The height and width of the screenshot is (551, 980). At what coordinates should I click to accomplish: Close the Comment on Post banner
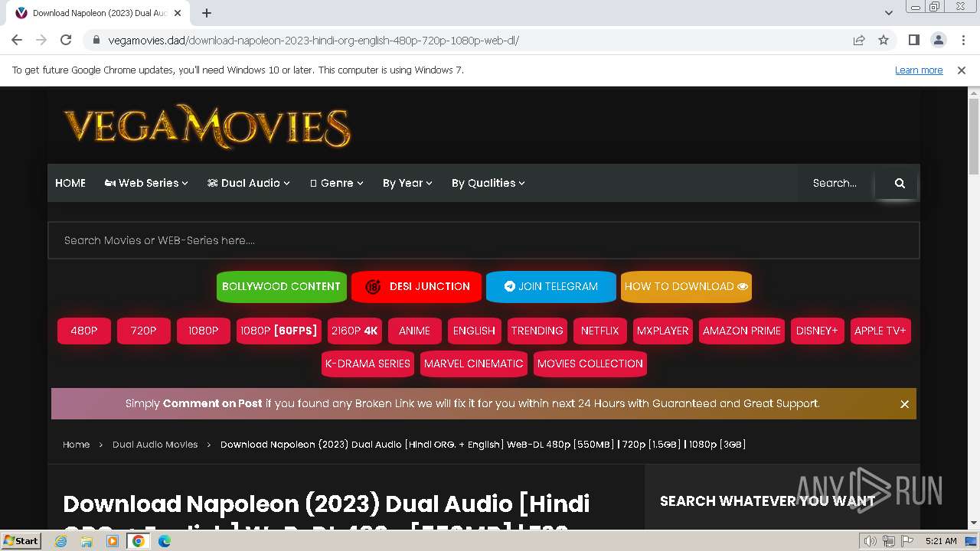click(904, 404)
